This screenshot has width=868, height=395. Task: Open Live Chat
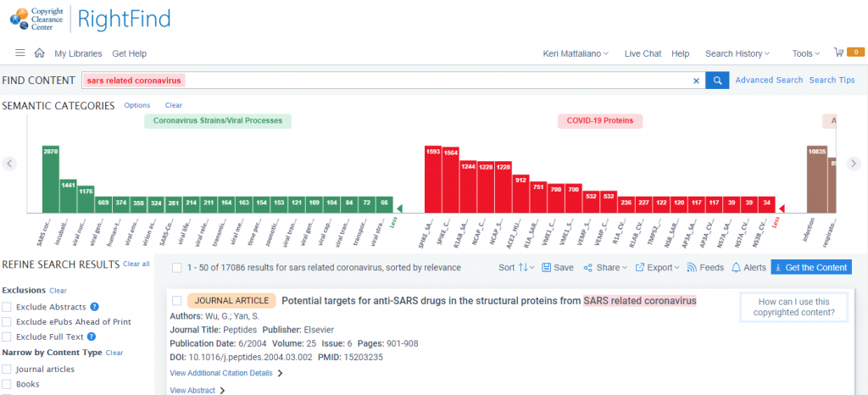[643, 53]
